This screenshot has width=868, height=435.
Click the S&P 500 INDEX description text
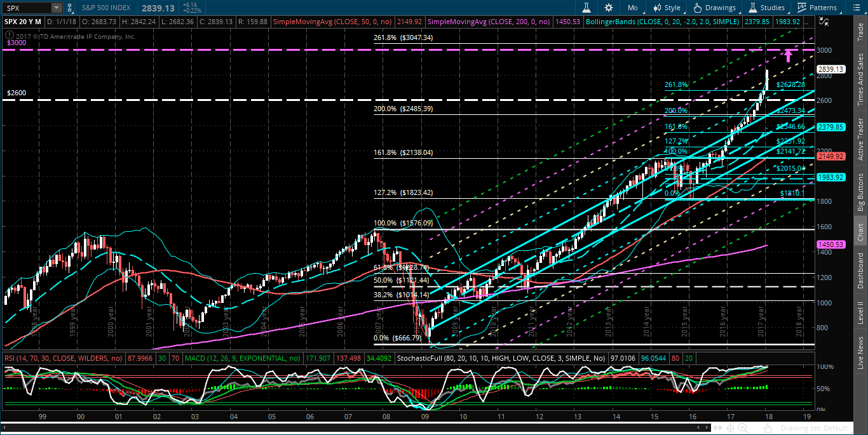click(x=107, y=8)
